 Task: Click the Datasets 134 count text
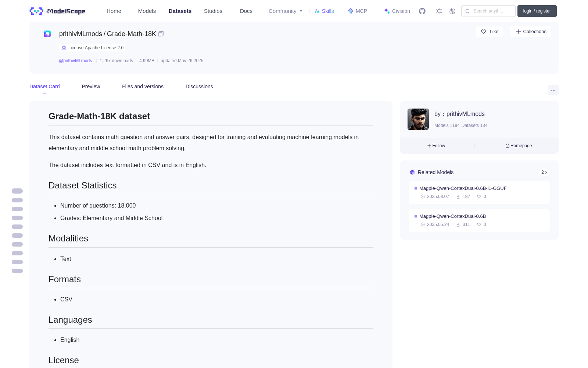[474, 125]
